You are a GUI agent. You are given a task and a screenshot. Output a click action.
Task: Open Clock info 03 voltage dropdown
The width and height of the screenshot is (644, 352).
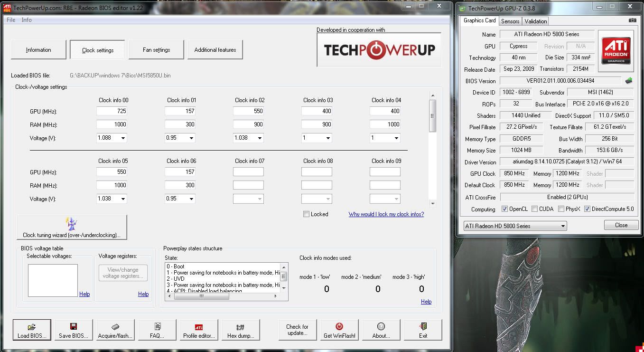[327, 138]
